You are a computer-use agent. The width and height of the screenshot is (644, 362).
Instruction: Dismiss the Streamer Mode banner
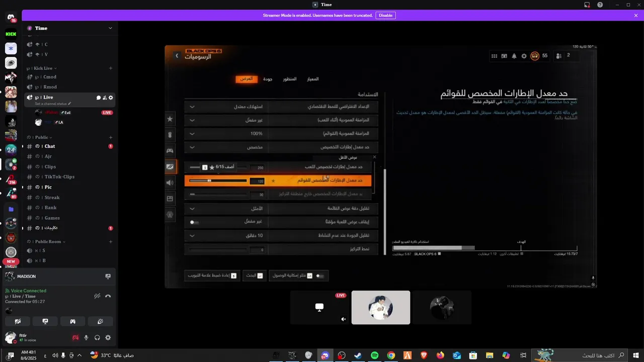(x=636, y=16)
